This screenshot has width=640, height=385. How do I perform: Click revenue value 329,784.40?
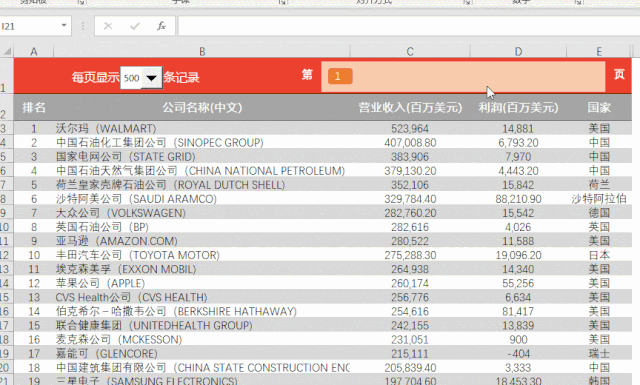[410, 199]
